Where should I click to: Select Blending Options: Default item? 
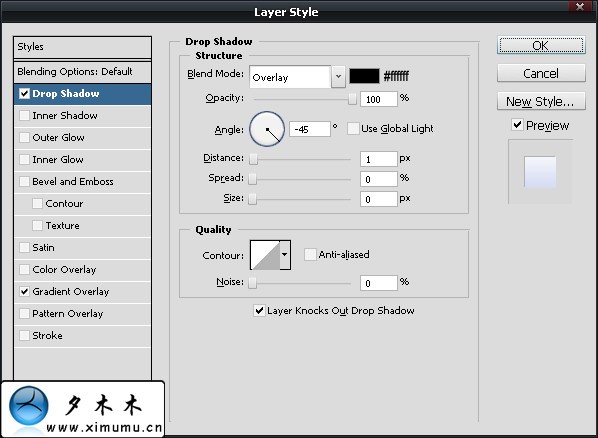click(82, 72)
